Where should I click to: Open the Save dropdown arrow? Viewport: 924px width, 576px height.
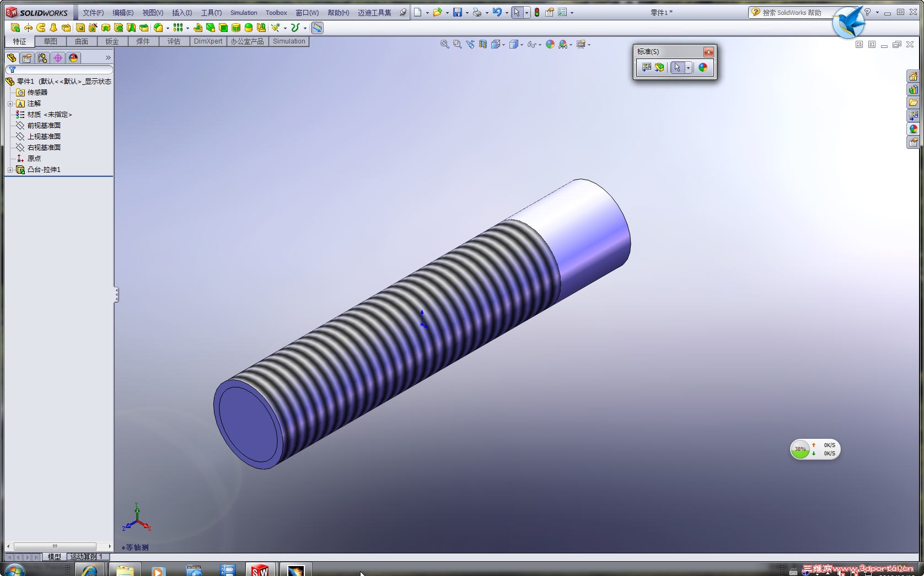tap(467, 13)
